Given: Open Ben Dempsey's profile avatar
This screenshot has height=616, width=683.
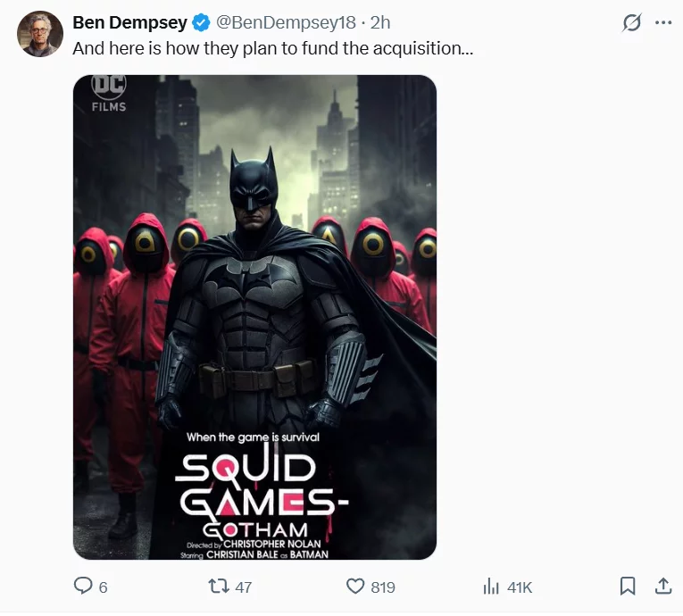Looking at the screenshot, I should pos(40,35).
